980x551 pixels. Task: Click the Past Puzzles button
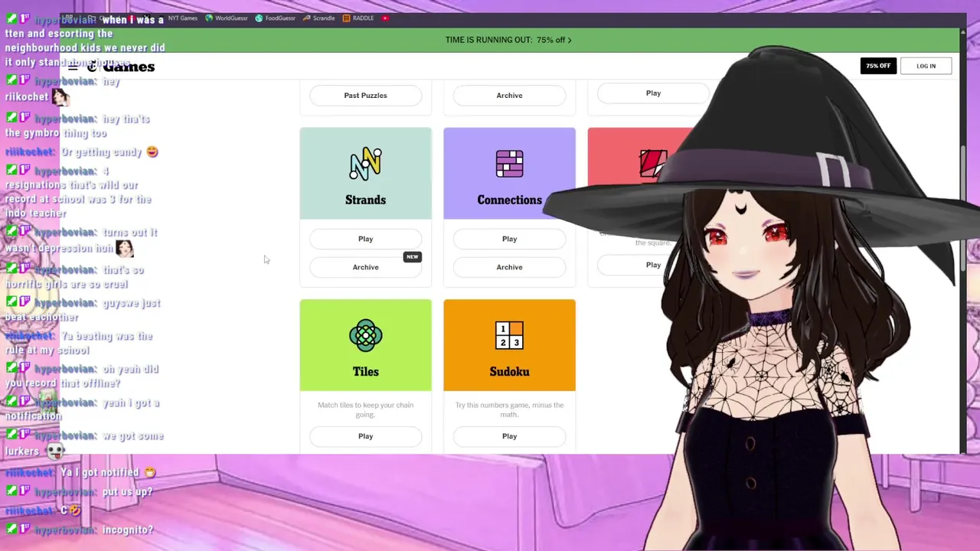point(365,96)
